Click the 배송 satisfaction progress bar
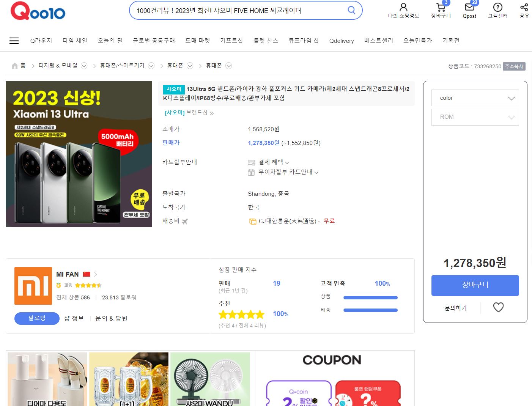The width and height of the screenshot is (532, 406). click(x=370, y=310)
